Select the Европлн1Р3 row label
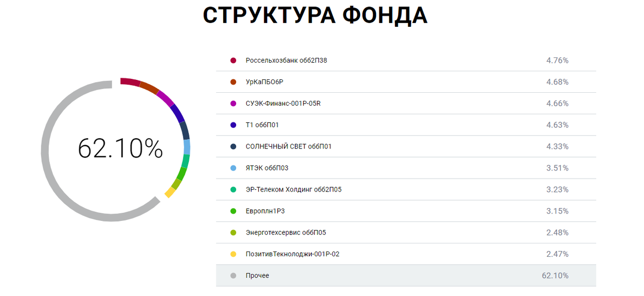 265,211
